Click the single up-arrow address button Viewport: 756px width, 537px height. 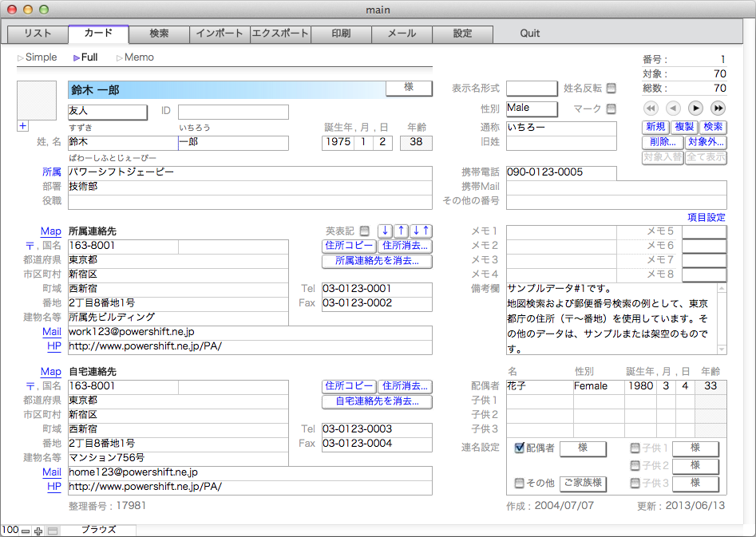[402, 231]
